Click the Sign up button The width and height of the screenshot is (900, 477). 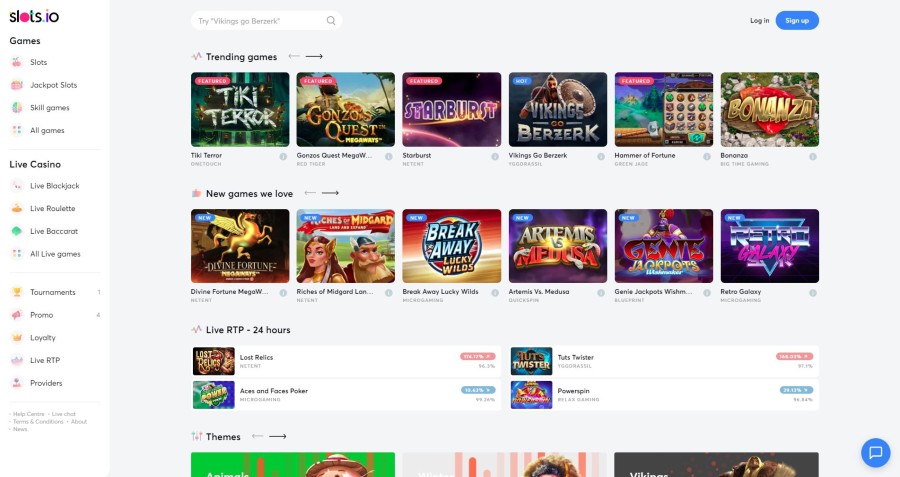point(797,21)
